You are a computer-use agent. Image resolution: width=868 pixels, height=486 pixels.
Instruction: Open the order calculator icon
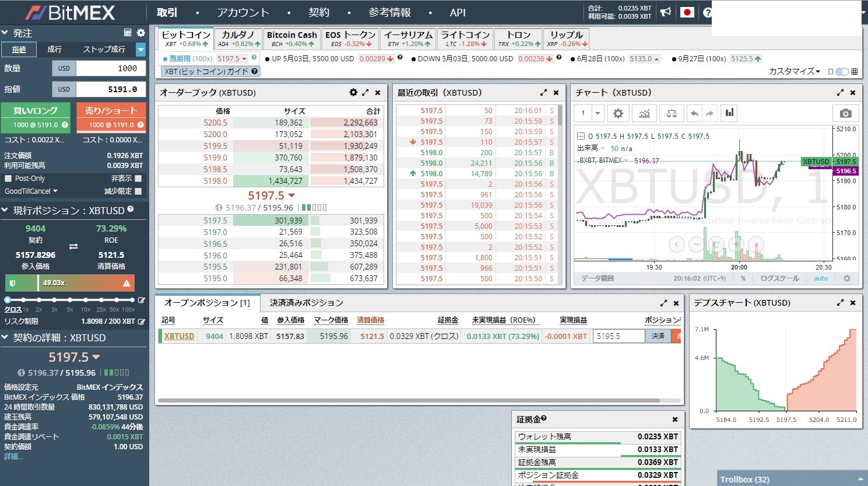(x=128, y=33)
